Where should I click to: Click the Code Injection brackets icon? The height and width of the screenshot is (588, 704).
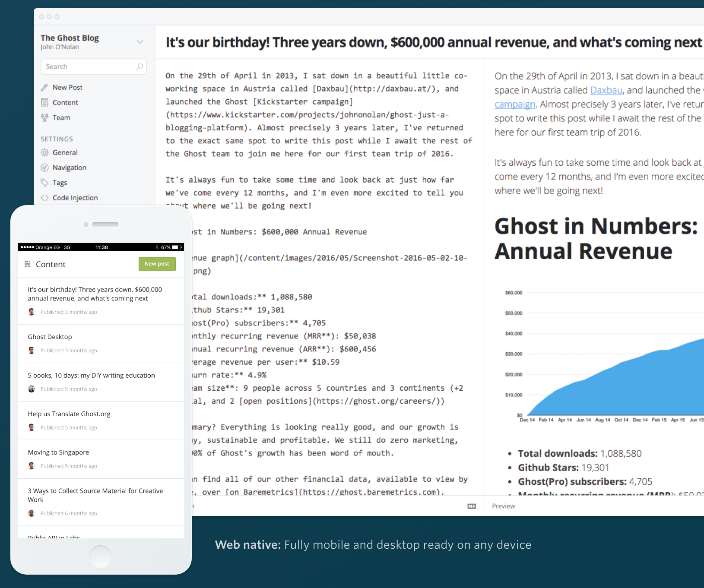[x=44, y=198]
